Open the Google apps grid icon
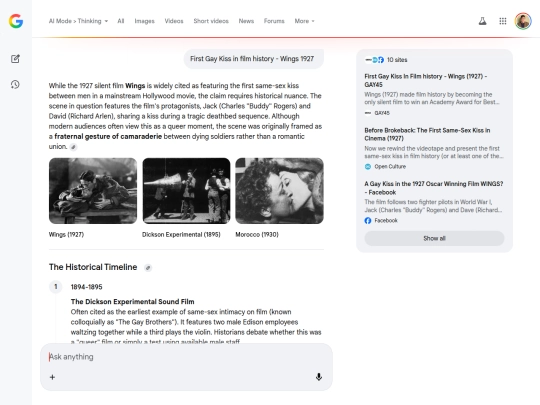Viewport: 540px width, 405px height. click(503, 21)
